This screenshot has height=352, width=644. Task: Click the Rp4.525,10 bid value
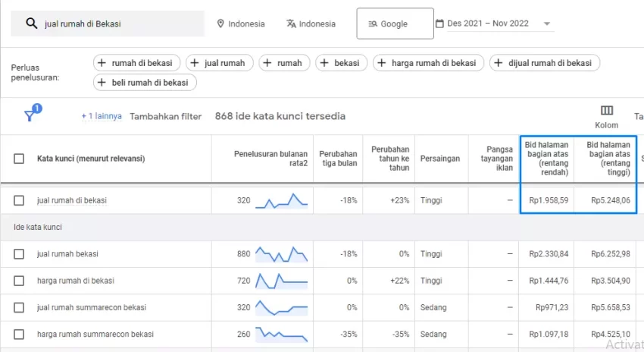[x=611, y=335]
